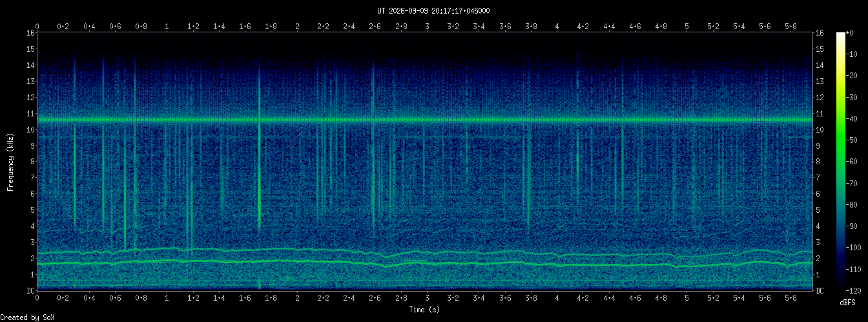Click the 16 kHz label on the left axis
Viewport: 868px width, 322px height.
click(30, 33)
